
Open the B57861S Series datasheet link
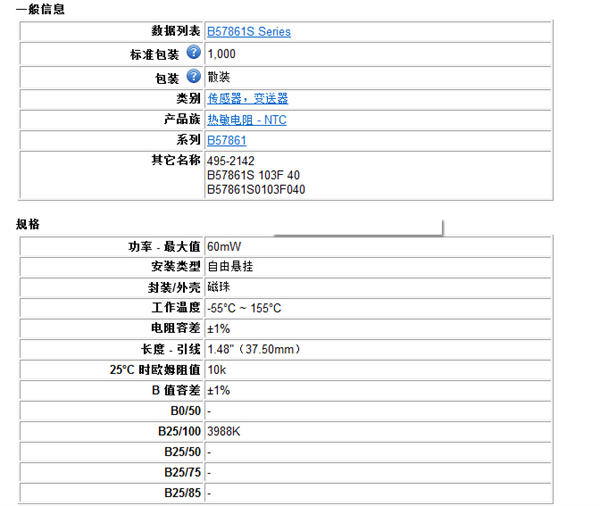[249, 32]
